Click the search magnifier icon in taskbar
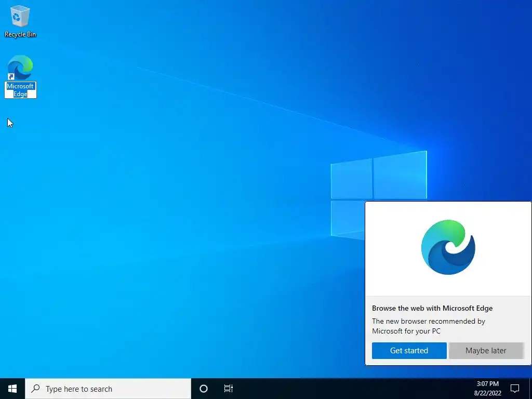Screen dimensions: 532x399 [x=35, y=389]
